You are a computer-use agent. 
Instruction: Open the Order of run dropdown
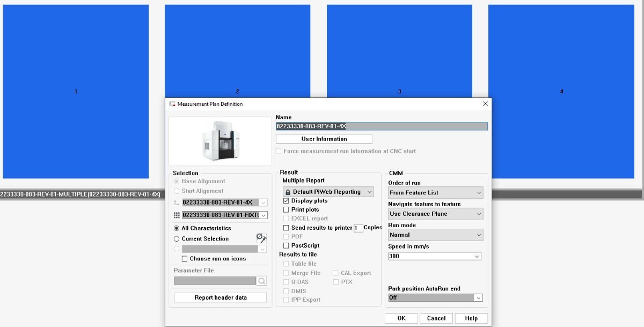click(435, 192)
